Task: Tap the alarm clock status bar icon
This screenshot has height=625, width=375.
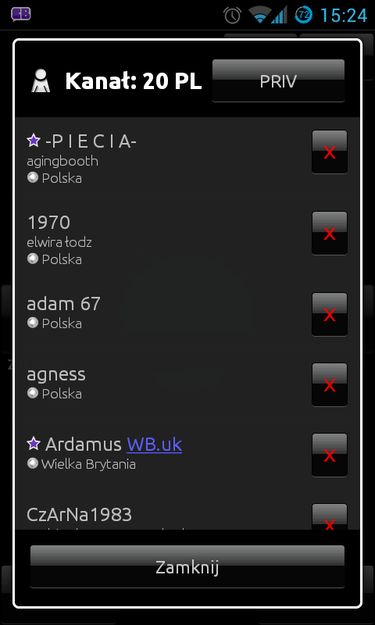Action: click(x=232, y=15)
